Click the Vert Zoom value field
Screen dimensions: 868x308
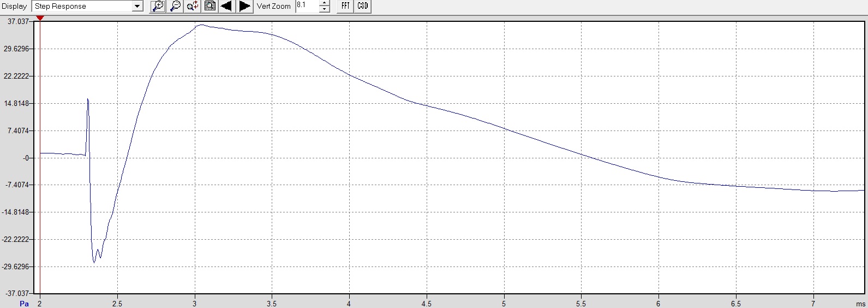click(x=307, y=6)
